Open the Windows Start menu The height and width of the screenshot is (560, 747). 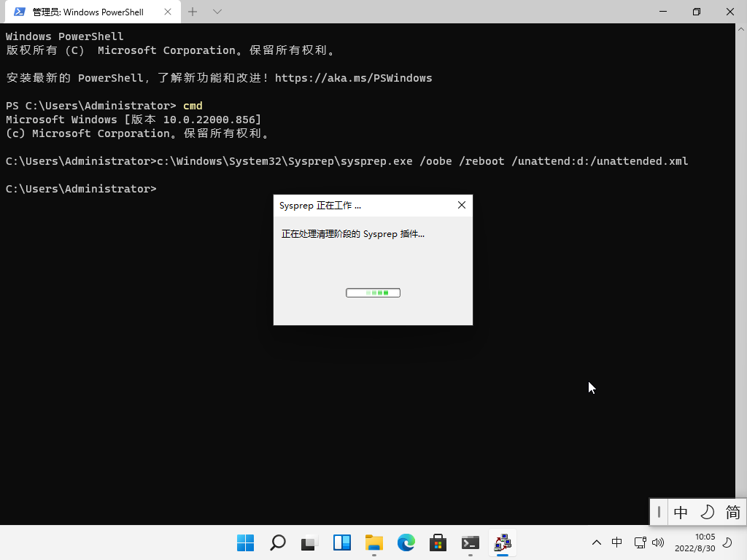tap(245, 542)
